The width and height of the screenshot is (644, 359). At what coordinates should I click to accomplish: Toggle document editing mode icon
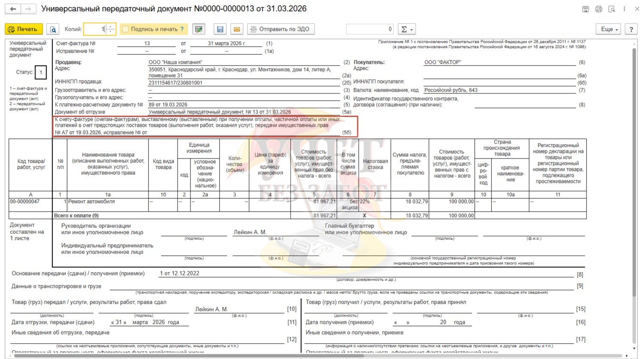click(x=199, y=29)
